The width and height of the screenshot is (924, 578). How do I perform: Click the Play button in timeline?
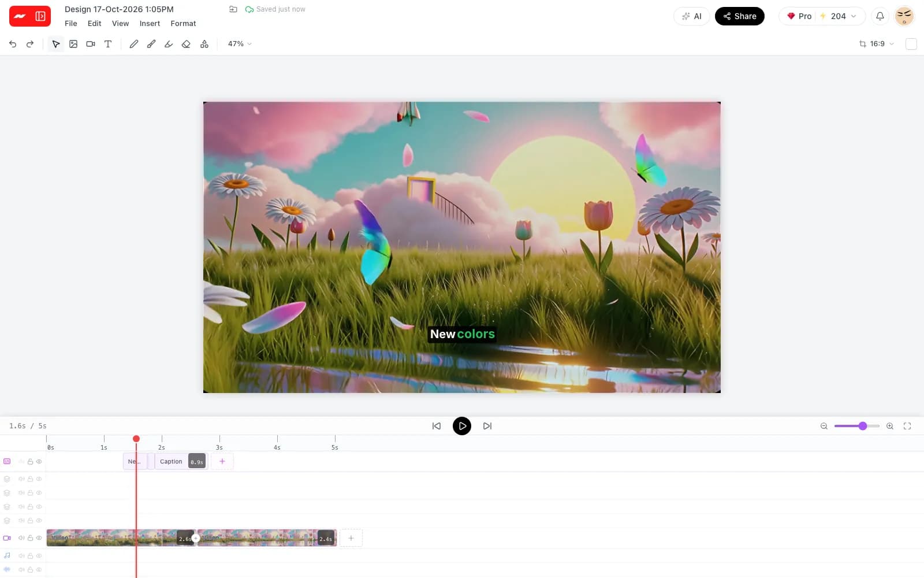[x=462, y=426]
